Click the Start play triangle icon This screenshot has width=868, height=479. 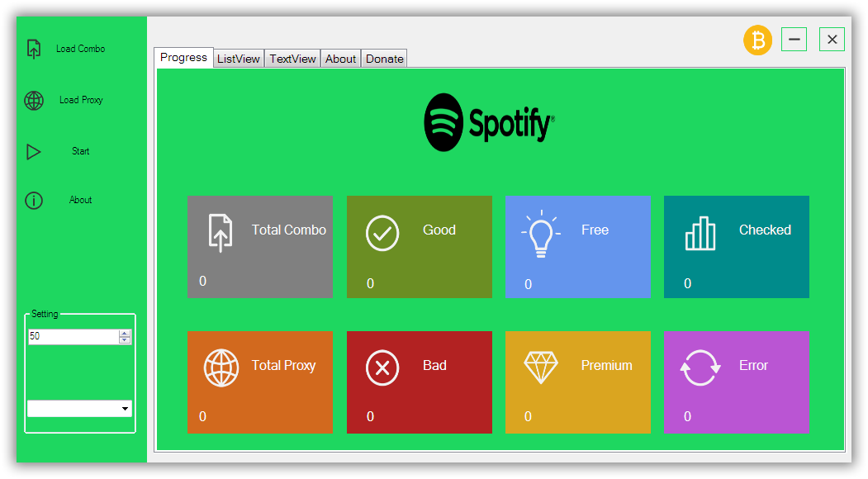34,151
